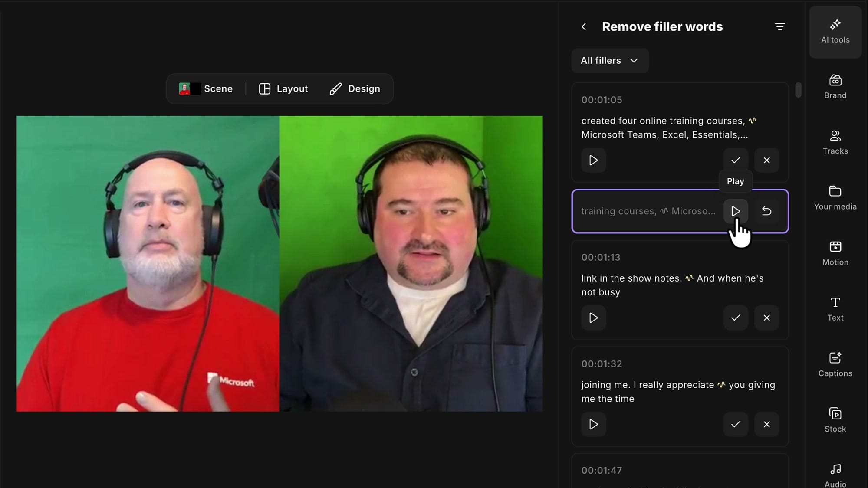
Task: Select the left speaker video in red shirt
Action: [x=148, y=264]
